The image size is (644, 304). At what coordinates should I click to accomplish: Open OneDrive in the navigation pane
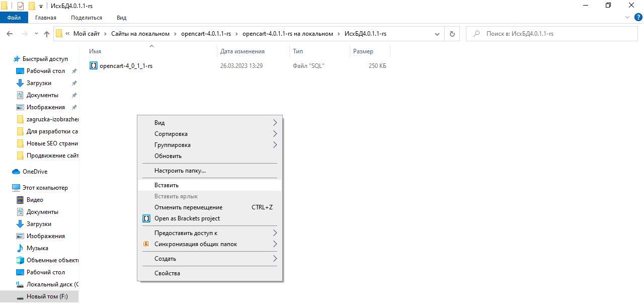35,172
